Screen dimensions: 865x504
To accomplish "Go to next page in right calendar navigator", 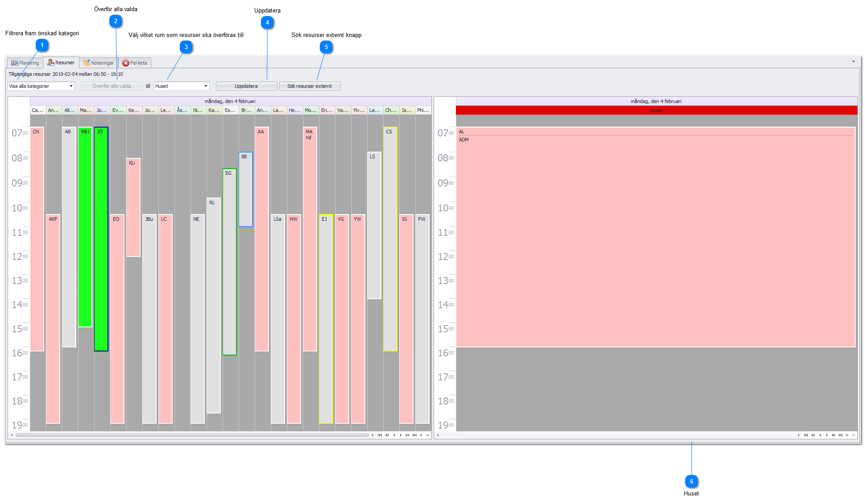I will coord(833,435).
